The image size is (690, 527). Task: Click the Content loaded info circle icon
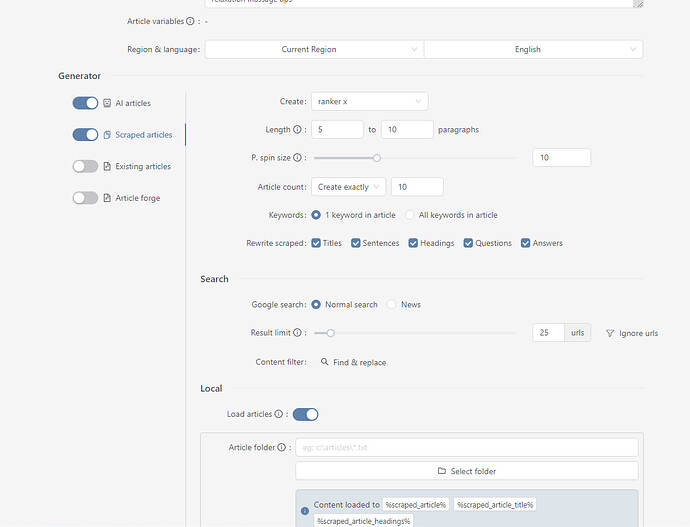305,511
